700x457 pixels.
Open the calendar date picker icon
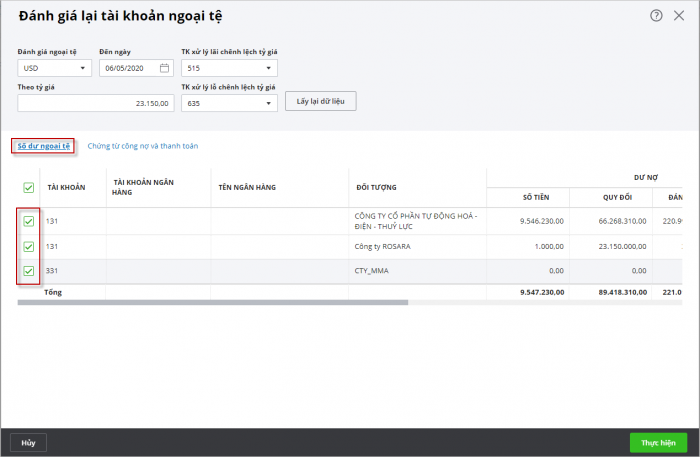(x=165, y=68)
